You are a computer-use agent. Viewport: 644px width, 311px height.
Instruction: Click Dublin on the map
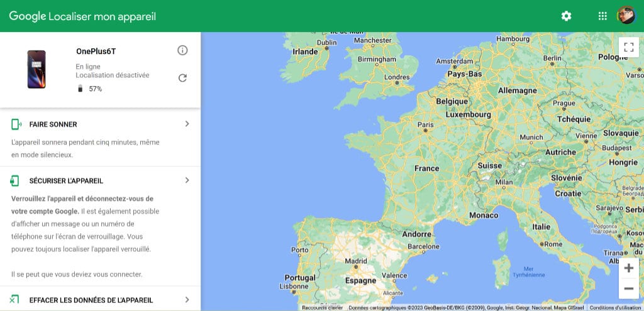[x=327, y=43]
